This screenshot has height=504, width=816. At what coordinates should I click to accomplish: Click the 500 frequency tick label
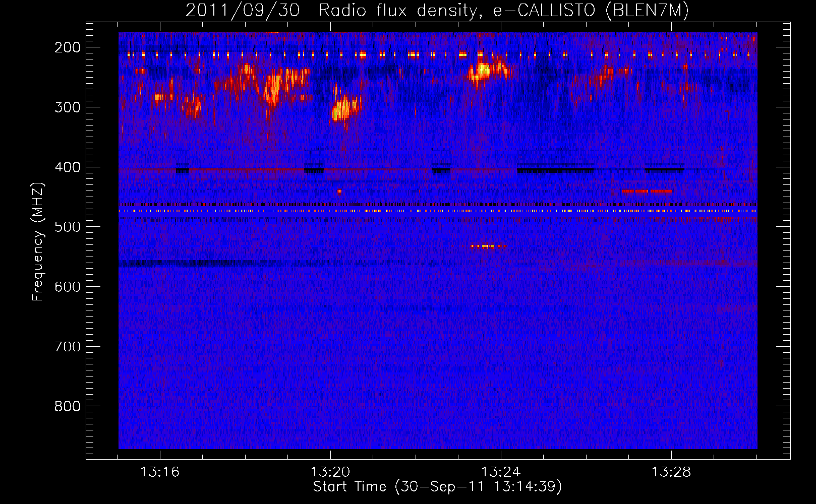(68, 227)
